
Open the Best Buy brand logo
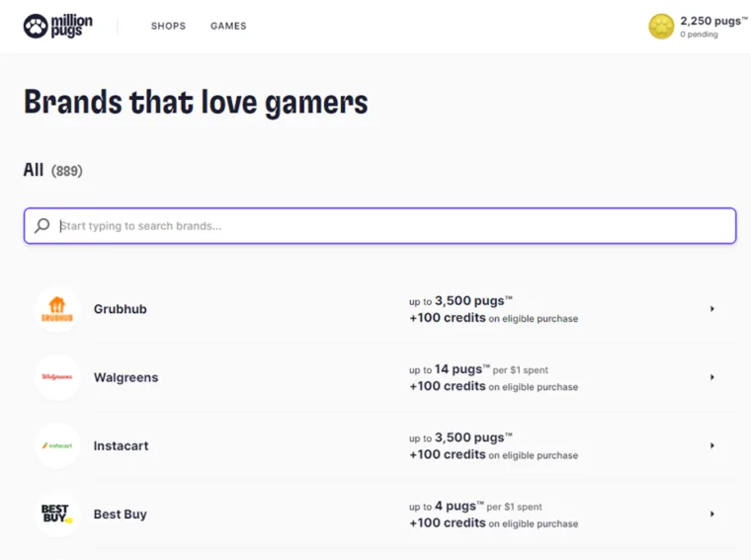click(57, 514)
